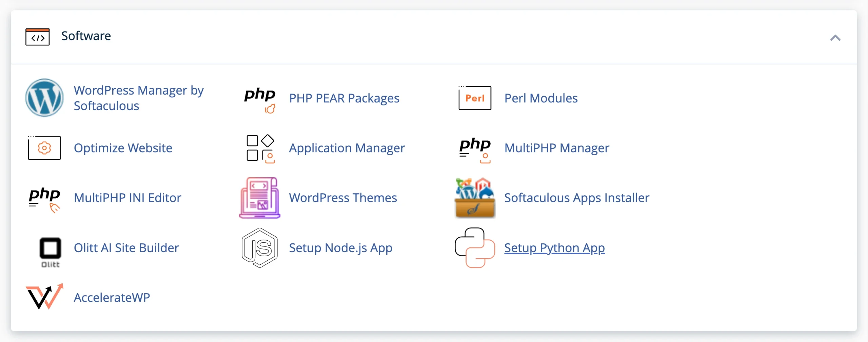Click the WordPress logo icon
This screenshot has width=868, height=342.
tap(44, 98)
